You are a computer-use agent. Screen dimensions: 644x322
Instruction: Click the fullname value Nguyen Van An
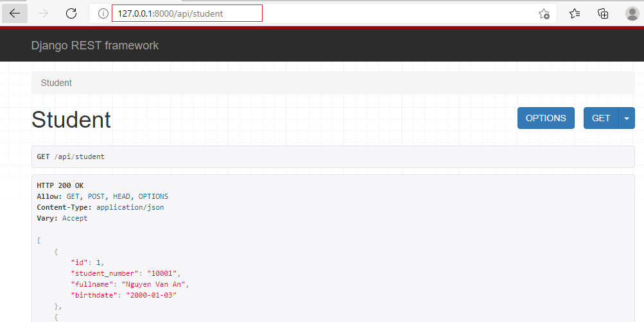click(157, 284)
